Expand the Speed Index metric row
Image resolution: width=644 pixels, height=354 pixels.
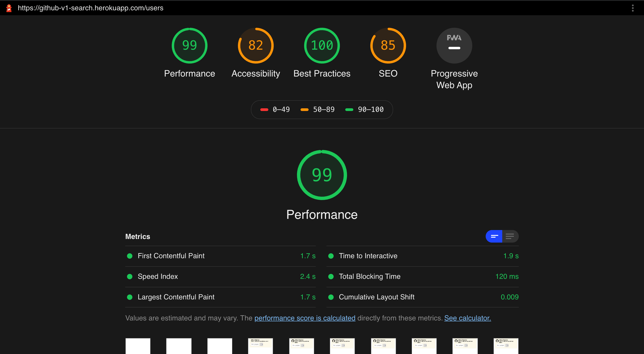(158, 276)
